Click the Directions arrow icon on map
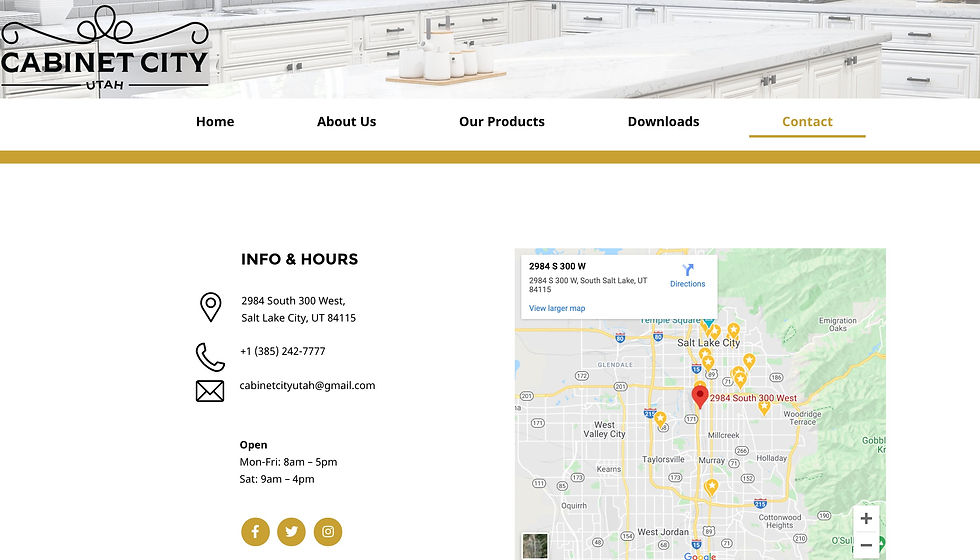The image size is (980, 560). click(688, 270)
